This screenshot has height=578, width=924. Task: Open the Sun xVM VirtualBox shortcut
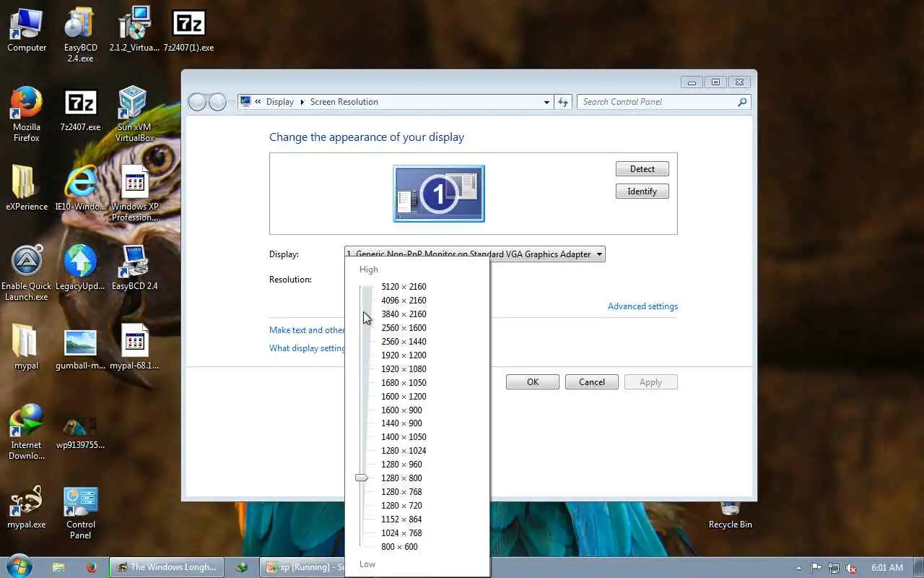[x=134, y=114]
